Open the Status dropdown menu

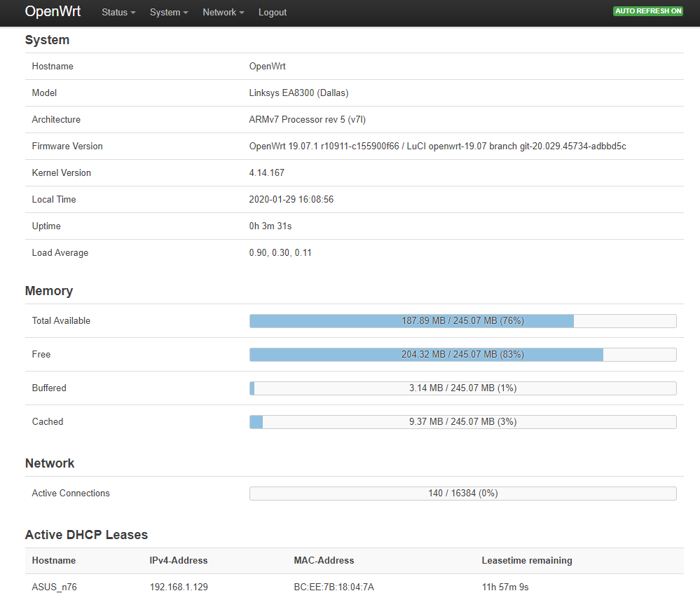pyautogui.click(x=118, y=13)
